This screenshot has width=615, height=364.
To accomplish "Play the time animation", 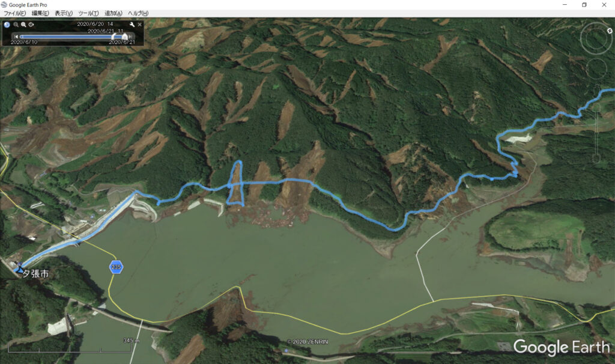I will [31, 24].
